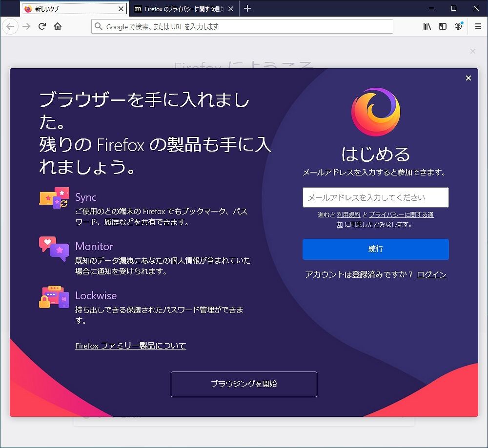The width and height of the screenshot is (488, 448).
Task: Switch to the 新しいタブ tab
Action: tap(74, 9)
